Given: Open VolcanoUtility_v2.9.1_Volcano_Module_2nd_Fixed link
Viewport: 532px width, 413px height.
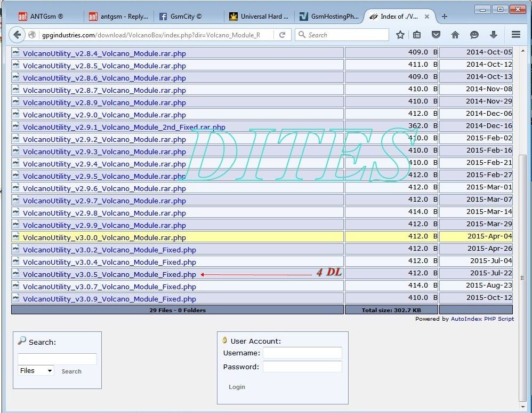Looking at the screenshot, I should pyautogui.click(x=124, y=128).
